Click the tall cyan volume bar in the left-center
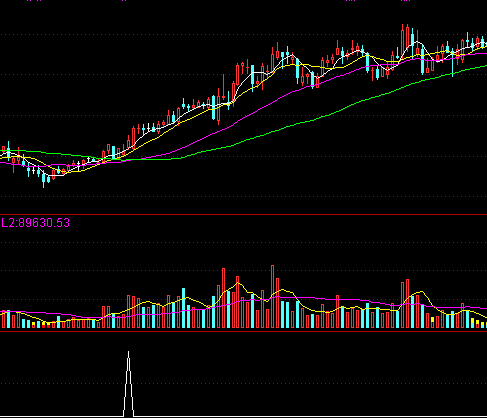Image resolution: width=487 pixels, height=418 pixels. click(183, 308)
